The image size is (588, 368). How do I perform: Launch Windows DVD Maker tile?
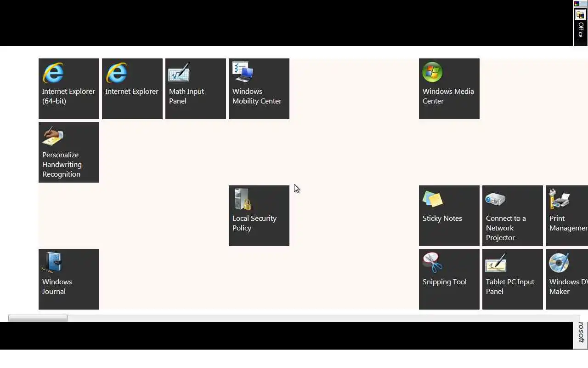click(567, 279)
